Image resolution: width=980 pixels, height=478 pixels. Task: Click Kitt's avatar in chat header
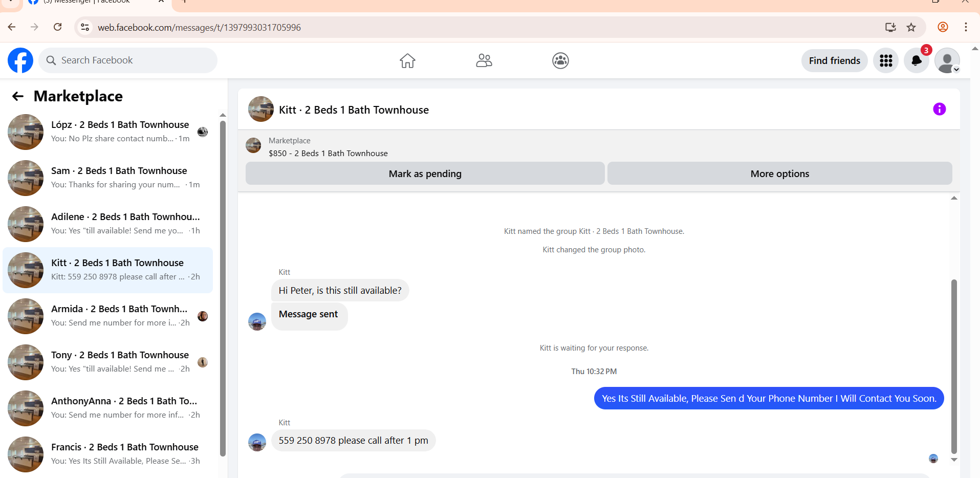[x=261, y=109]
